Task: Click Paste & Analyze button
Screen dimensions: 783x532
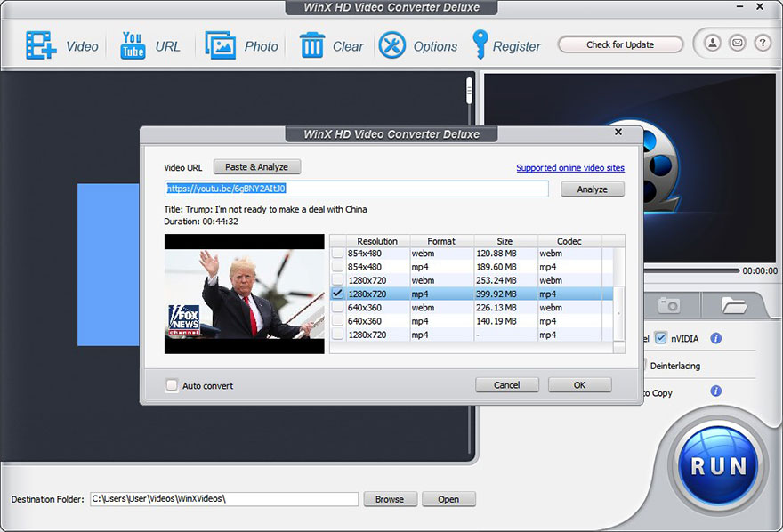Action: click(256, 166)
